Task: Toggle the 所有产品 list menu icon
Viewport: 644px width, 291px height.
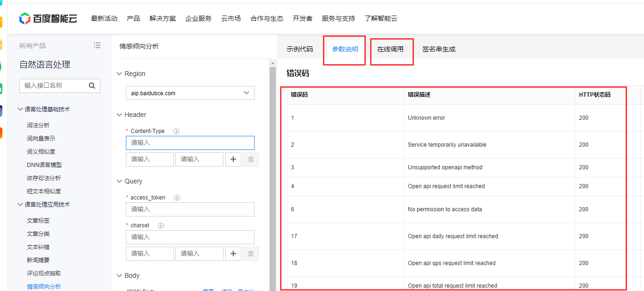Action: point(97,45)
